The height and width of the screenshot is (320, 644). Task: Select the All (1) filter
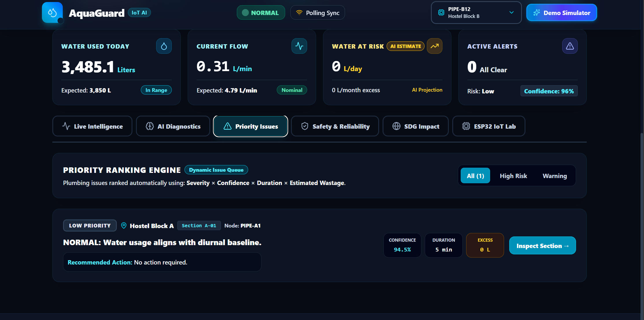[x=475, y=176]
